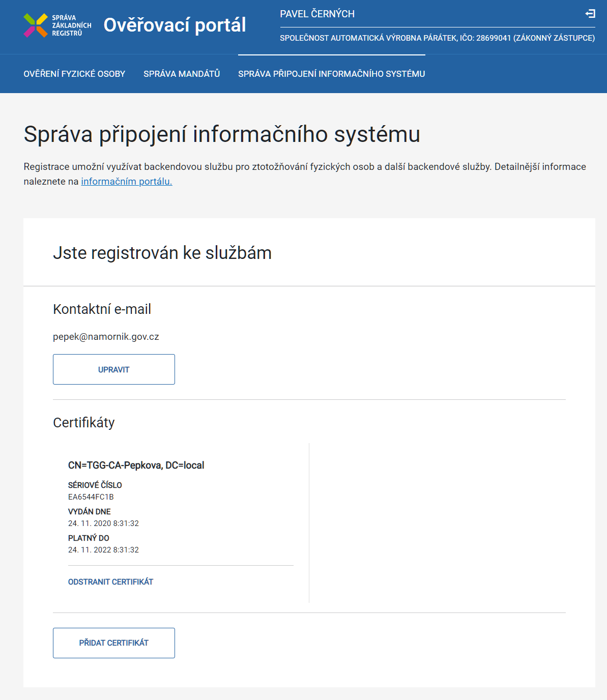Click the contact e-mail pepek@namornik.gov.cz
Image resolution: width=607 pixels, height=700 pixels.
[x=106, y=337]
